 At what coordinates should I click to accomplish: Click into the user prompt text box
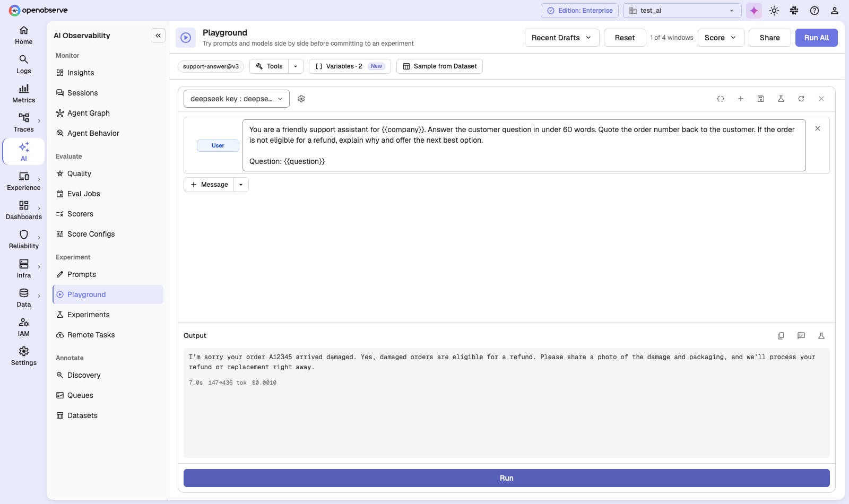[524, 145]
